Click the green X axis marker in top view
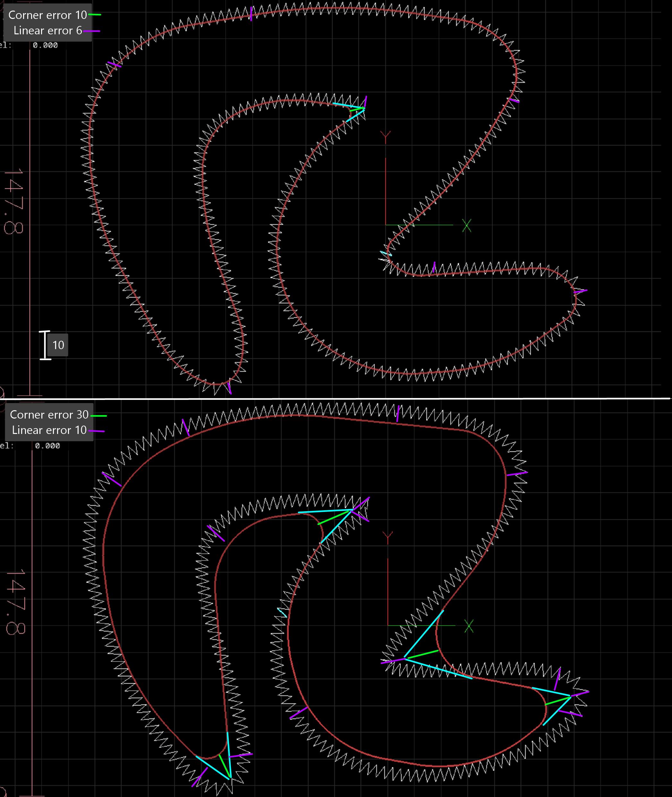Viewport: 672px width, 797px height. (x=467, y=225)
